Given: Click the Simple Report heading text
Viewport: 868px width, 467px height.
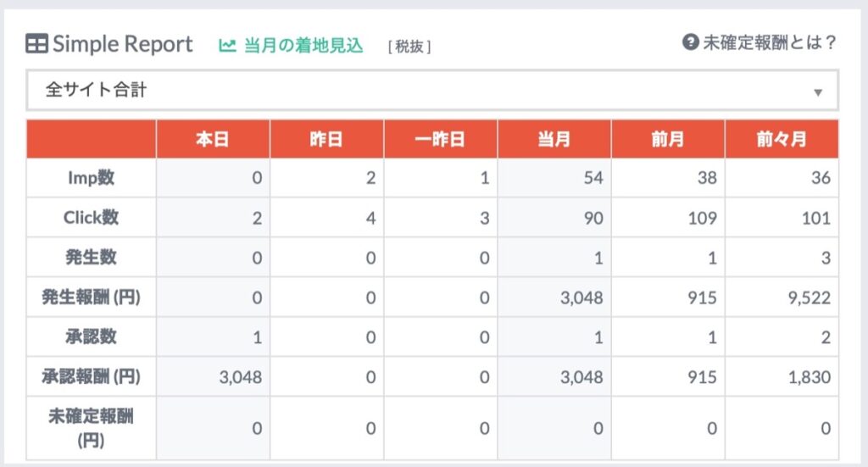Looking at the screenshot, I should (x=123, y=44).
